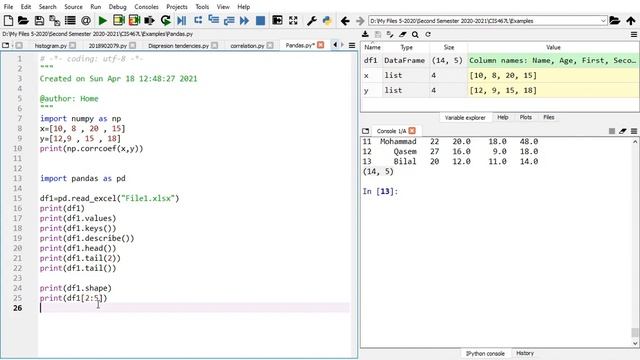Interrupt kernel with gray stop square in console
The image size is (640, 360).
tap(611, 131)
